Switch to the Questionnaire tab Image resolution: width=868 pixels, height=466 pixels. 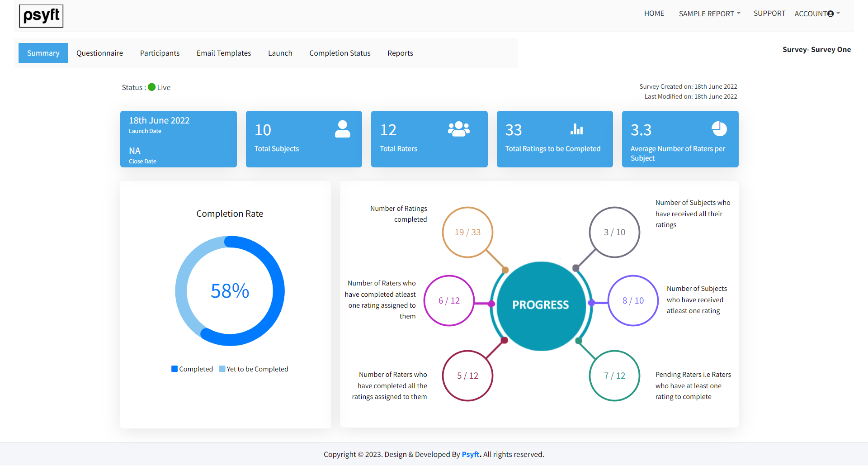[99, 53]
